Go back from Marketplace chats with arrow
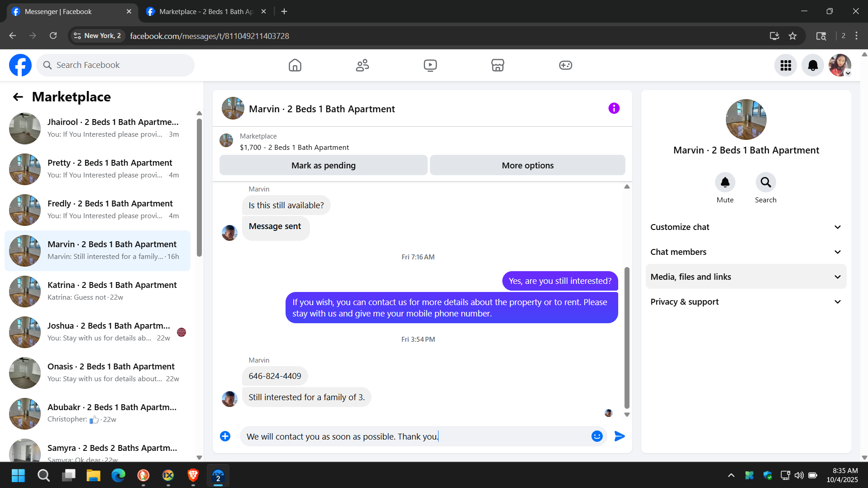The height and width of the screenshot is (488, 868). pos(18,97)
